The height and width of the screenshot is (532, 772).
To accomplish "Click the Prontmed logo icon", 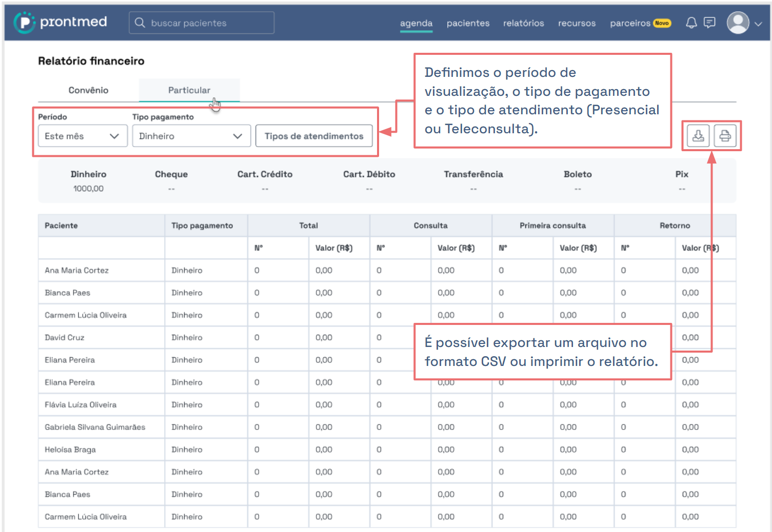I will point(24,23).
